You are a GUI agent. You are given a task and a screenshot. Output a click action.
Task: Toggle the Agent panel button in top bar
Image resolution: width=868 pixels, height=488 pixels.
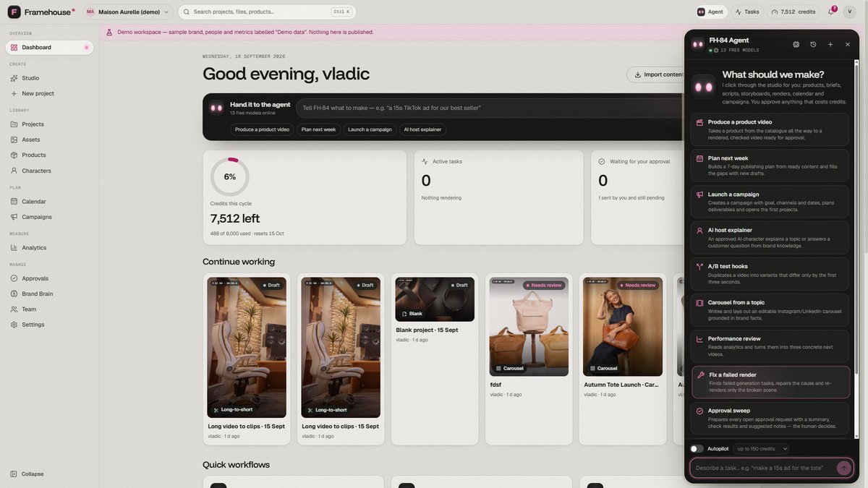click(x=710, y=12)
